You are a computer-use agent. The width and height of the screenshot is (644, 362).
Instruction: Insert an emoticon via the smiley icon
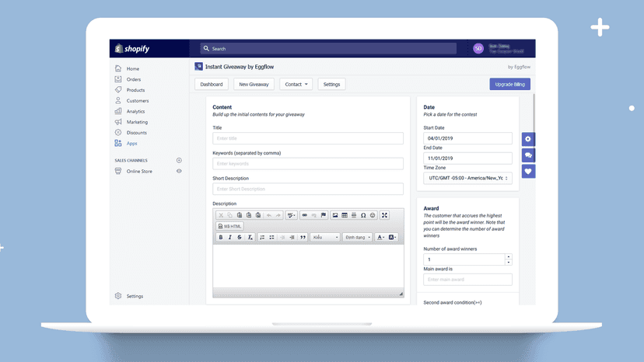[x=373, y=215]
